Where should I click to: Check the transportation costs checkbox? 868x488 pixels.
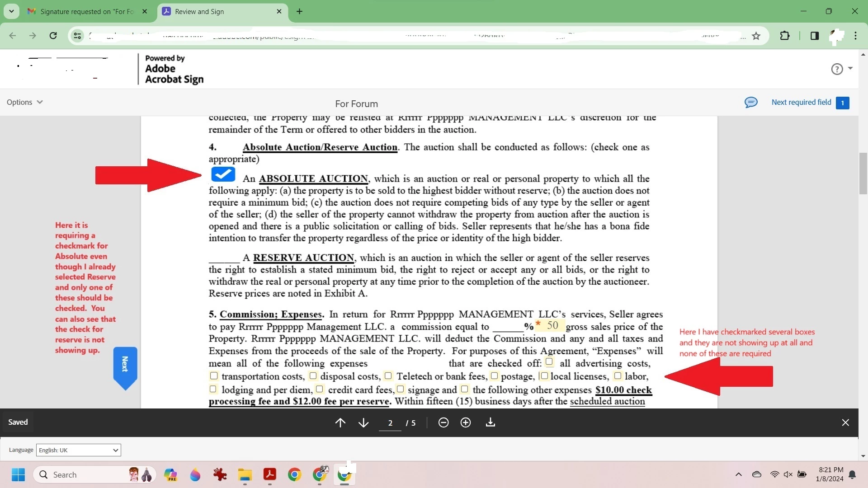[214, 376]
